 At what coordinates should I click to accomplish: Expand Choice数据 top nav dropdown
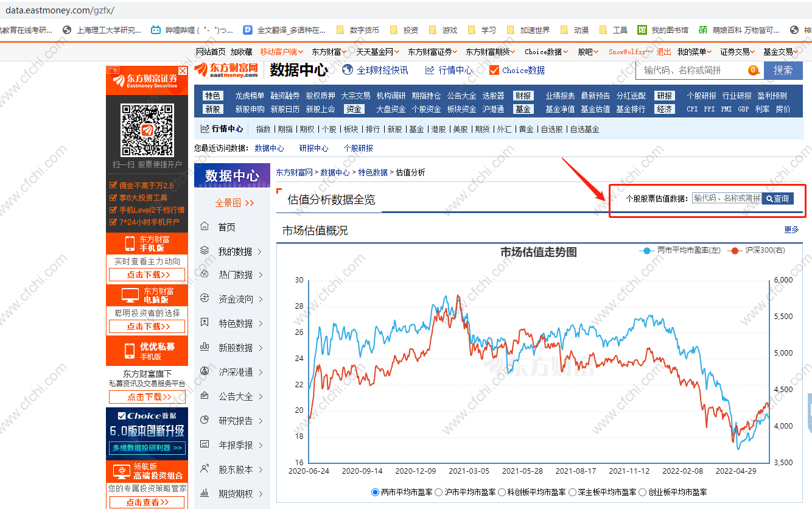pyautogui.click(x=547, y=52)
